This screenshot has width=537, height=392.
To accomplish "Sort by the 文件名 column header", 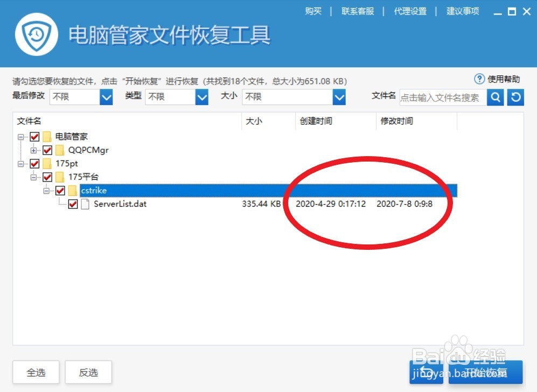I will coord(29,121).
